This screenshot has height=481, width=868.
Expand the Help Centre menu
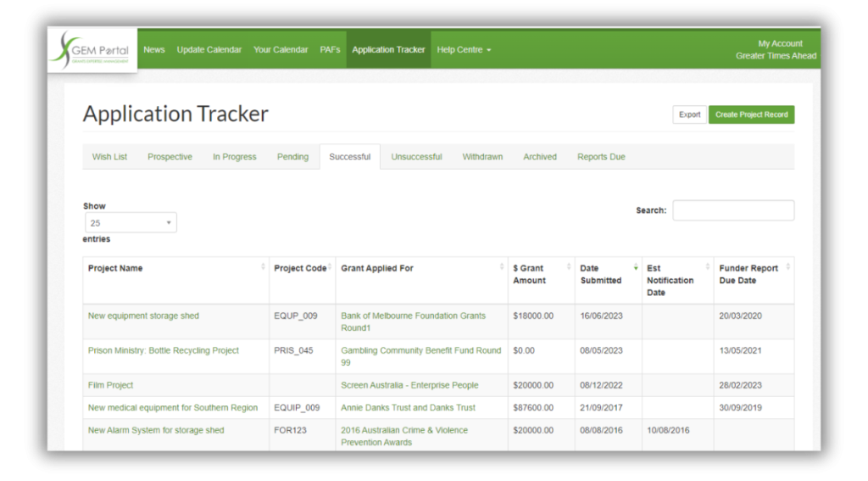coord(463,50)
